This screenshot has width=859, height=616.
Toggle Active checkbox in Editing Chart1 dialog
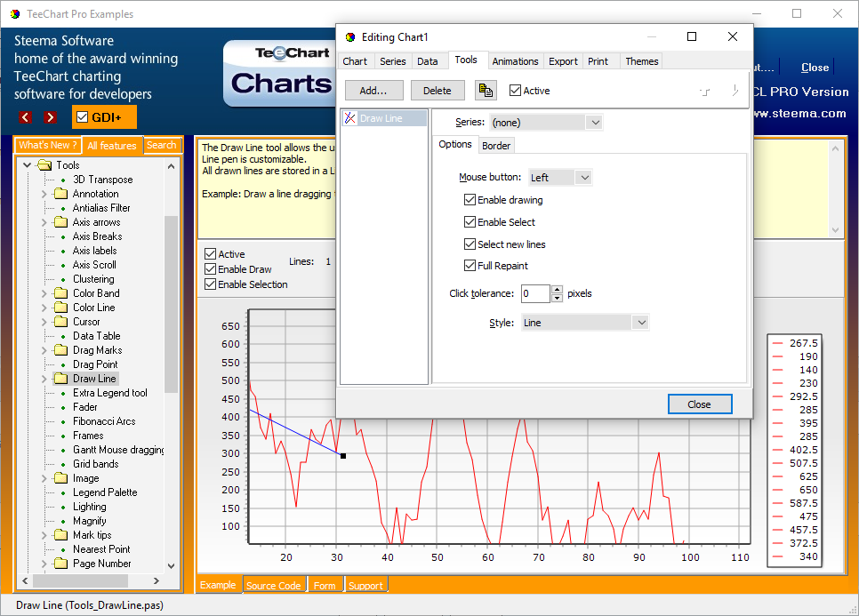click(x=515, y=91)
